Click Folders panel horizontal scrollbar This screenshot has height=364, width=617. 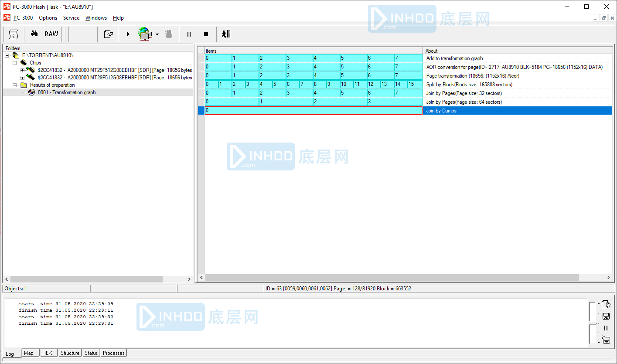coord(86,279)
